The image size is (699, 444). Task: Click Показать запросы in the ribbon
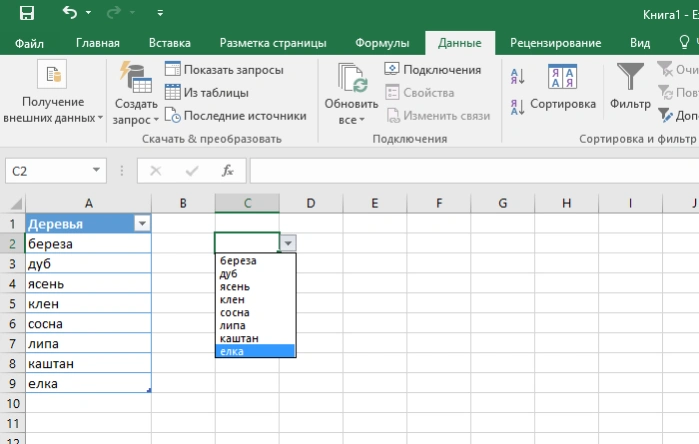click(x=224, y=70)
